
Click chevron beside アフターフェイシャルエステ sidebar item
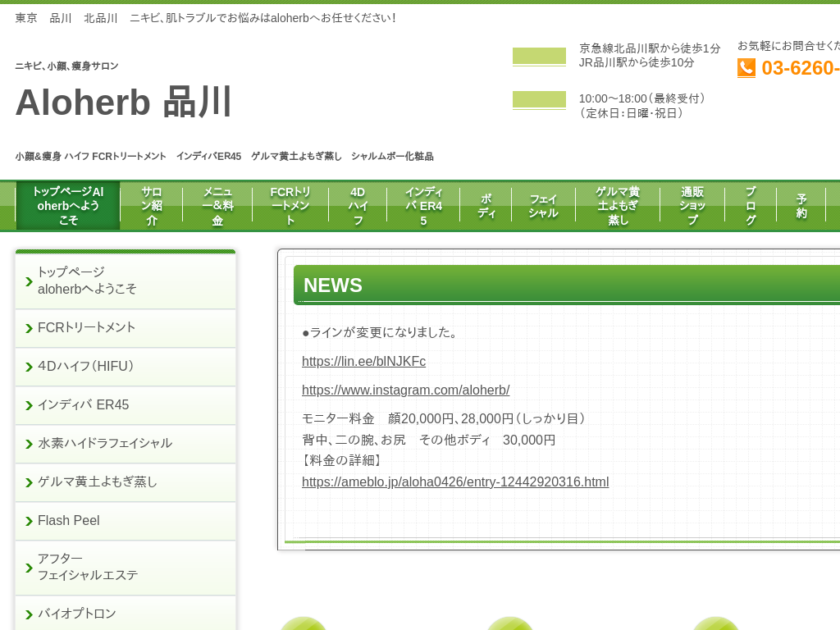(x=29, y=568)
